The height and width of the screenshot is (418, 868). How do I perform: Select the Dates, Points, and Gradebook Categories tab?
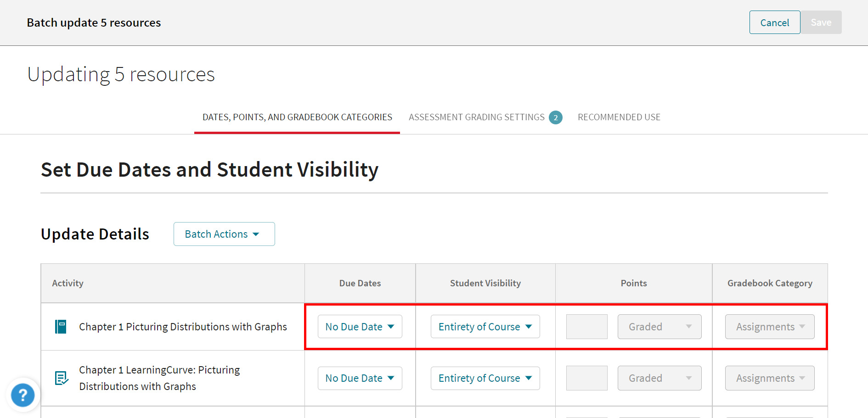297,117
